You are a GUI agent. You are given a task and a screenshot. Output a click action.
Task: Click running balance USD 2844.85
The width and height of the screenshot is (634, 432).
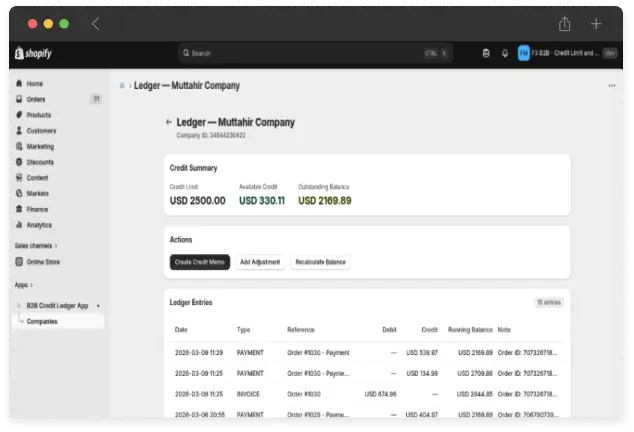point(475,394)
